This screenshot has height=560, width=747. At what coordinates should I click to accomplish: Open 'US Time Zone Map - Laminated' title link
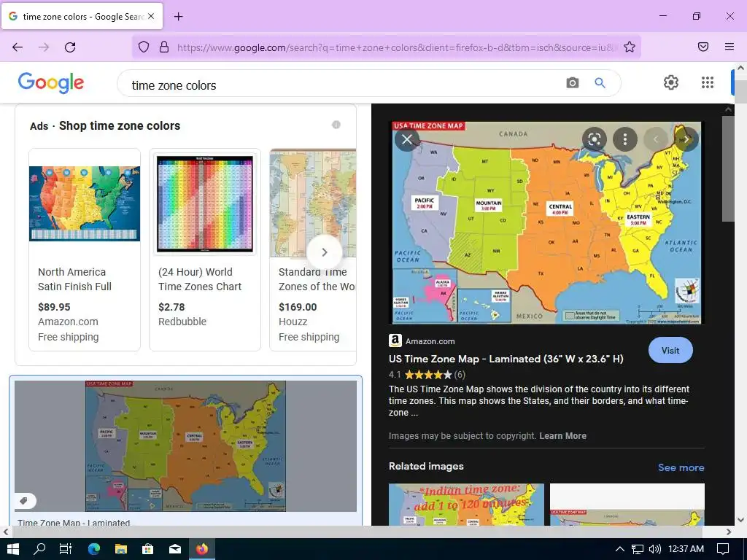coord(506,359)
